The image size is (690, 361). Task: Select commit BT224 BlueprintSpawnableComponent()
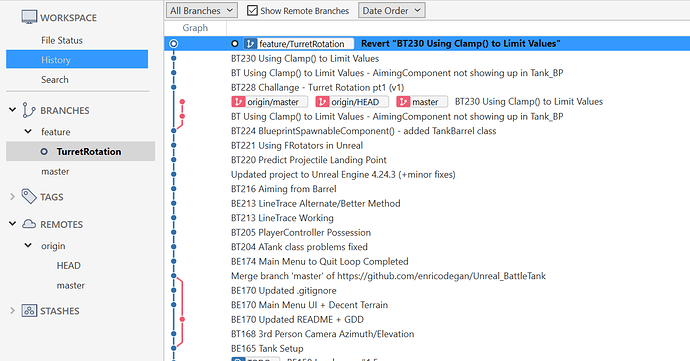(363, 131)
